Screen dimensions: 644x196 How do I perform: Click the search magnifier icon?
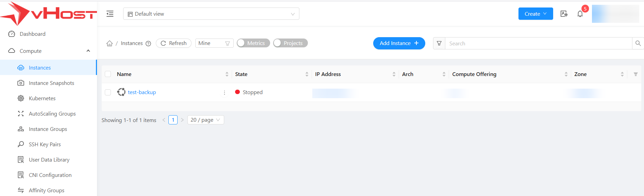(638, 43)
